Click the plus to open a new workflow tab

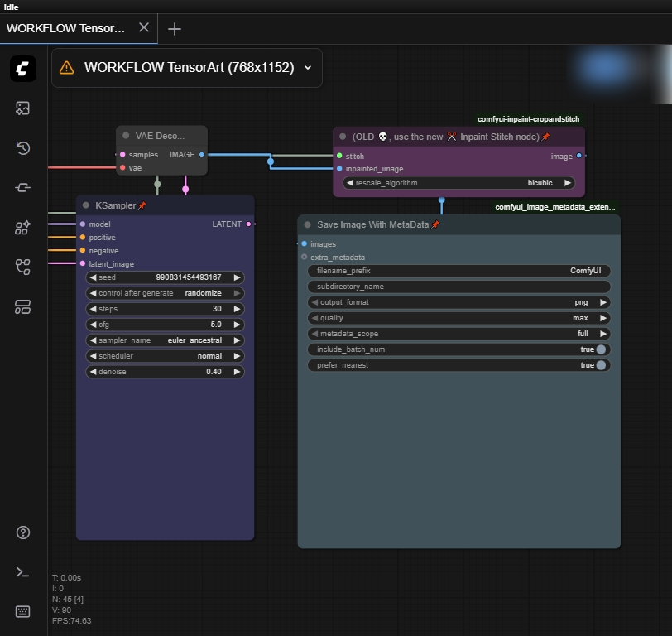(x=174, y=28)
